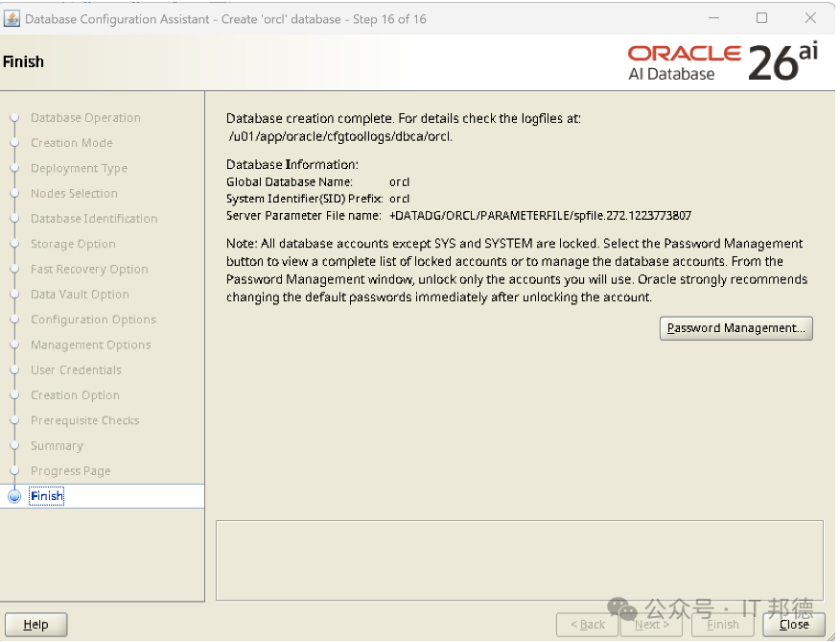Select the Summary step
Image resolution: width=840 pixels, height=642 pixels.
pos(57,445)
